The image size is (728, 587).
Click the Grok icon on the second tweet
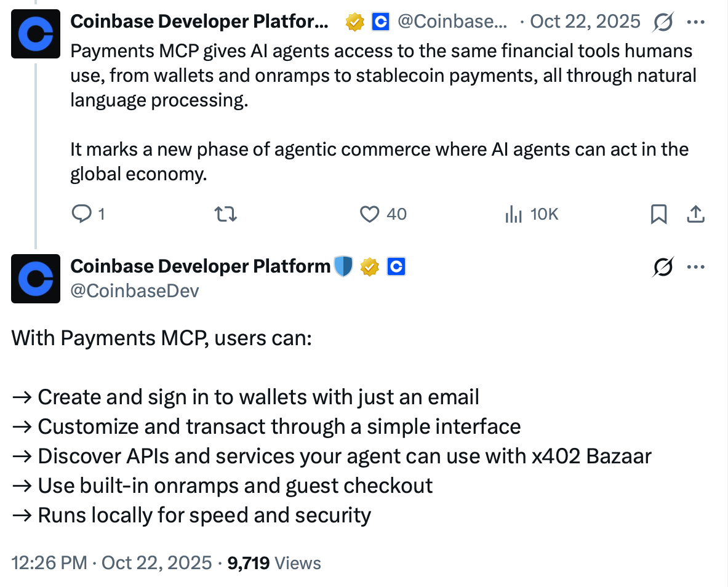[x=663, y=266]
